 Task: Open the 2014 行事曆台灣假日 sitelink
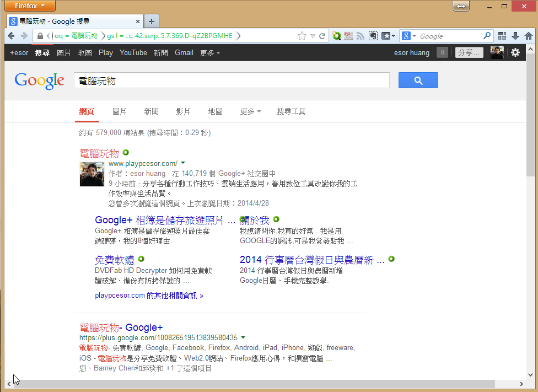pos(312,260)
